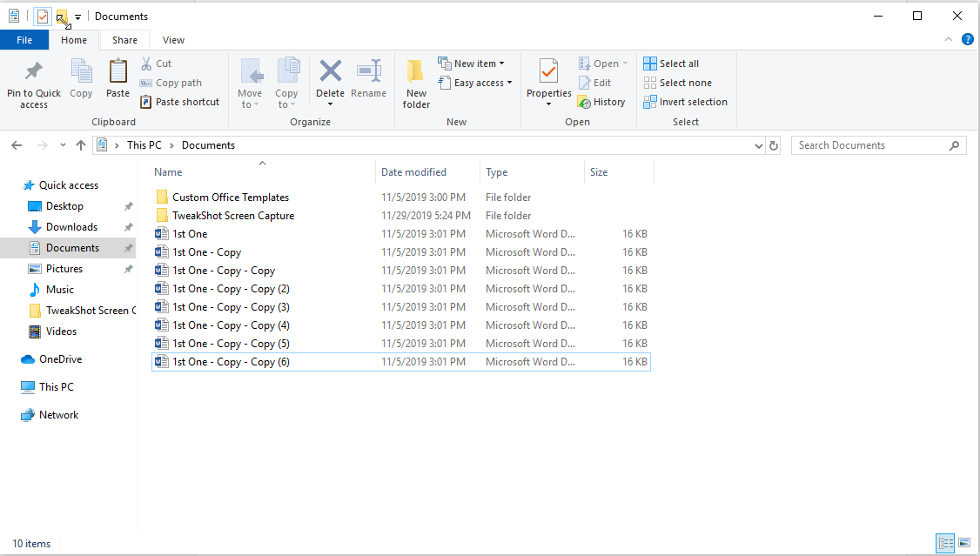Open the File menu

pos(24,40)
